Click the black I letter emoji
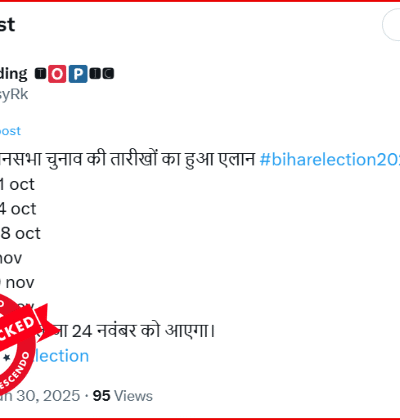Image resolution: width=400 pixels, height=420 pixels. [95, 74]
